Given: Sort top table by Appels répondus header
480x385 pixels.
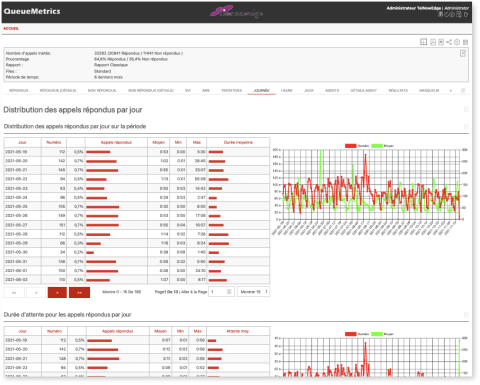Looking at the screenshot, I should coord(116,142).
